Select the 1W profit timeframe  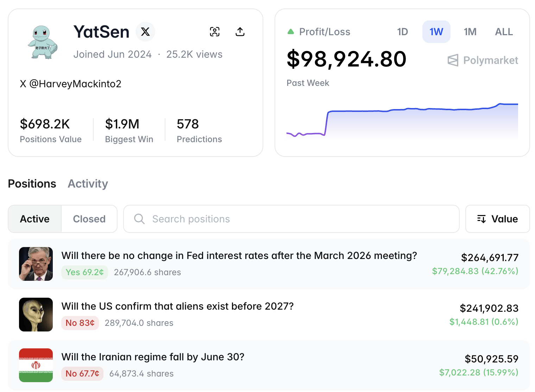pyautogui.click(x=436, y=32)
